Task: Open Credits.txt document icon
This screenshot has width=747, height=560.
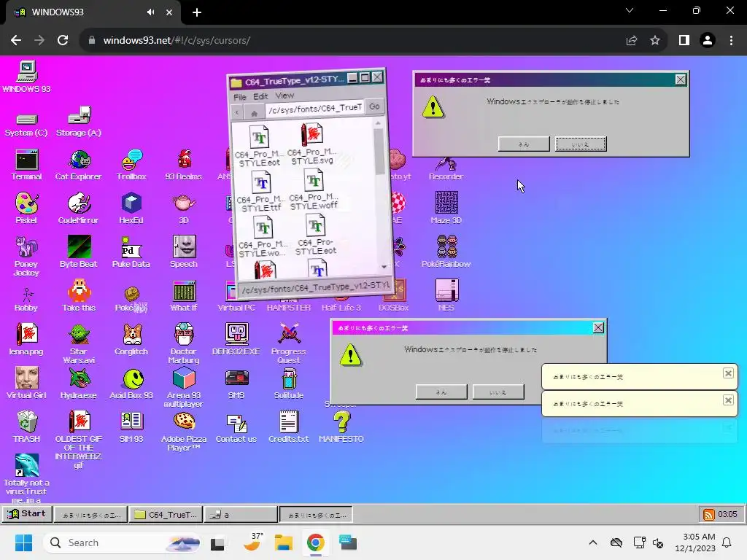Action: pyautogui.click(x=289, y=427)
